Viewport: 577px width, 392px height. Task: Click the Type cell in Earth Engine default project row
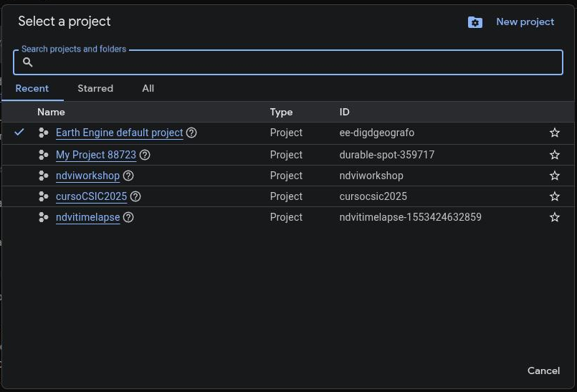tap(286, 133)
